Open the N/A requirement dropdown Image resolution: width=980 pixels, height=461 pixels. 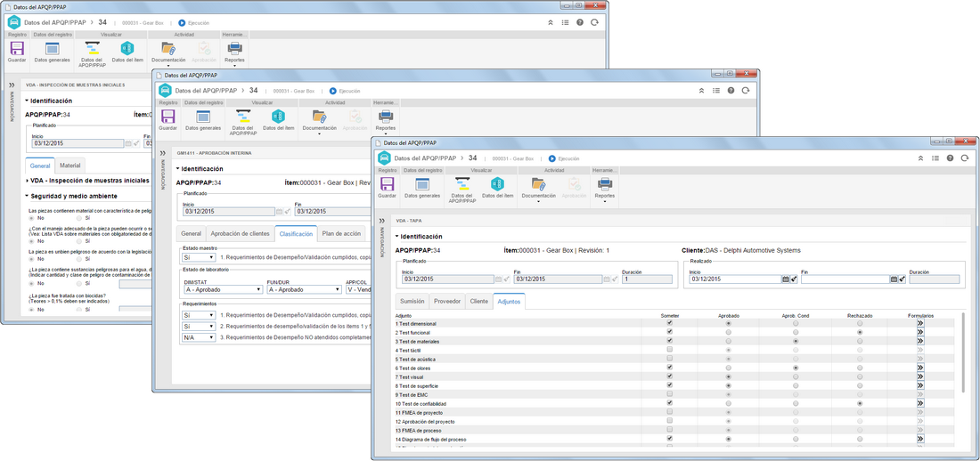[x=198, y=337]
